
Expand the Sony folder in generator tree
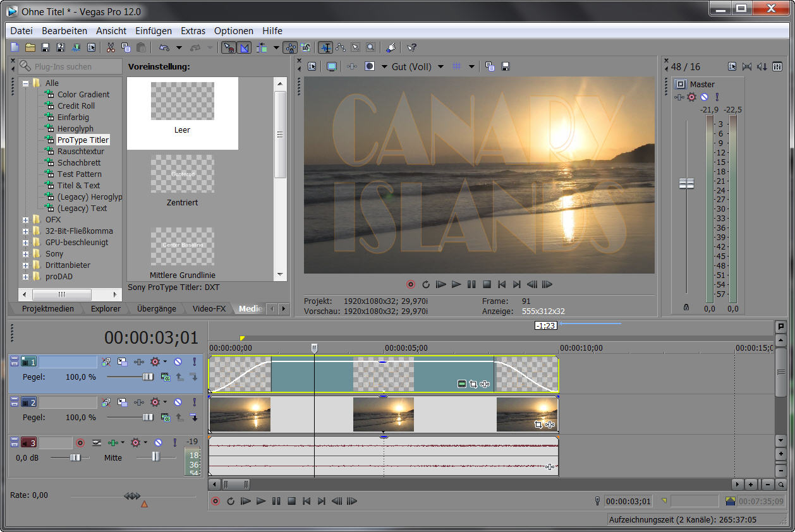tap(26, 254)
